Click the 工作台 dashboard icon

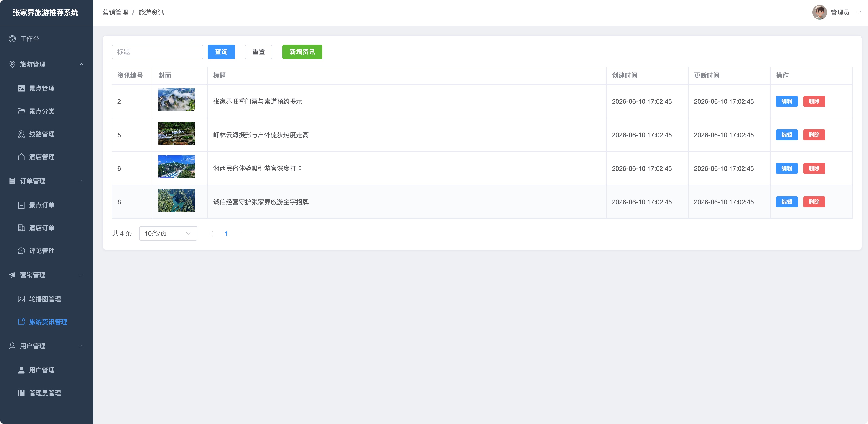(13, 39)
